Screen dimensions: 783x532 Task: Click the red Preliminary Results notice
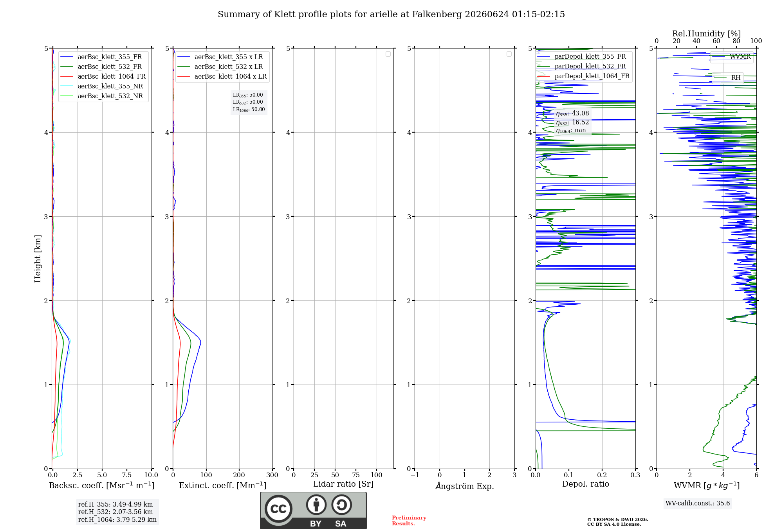pyautogui.click(x=409, y=521)
